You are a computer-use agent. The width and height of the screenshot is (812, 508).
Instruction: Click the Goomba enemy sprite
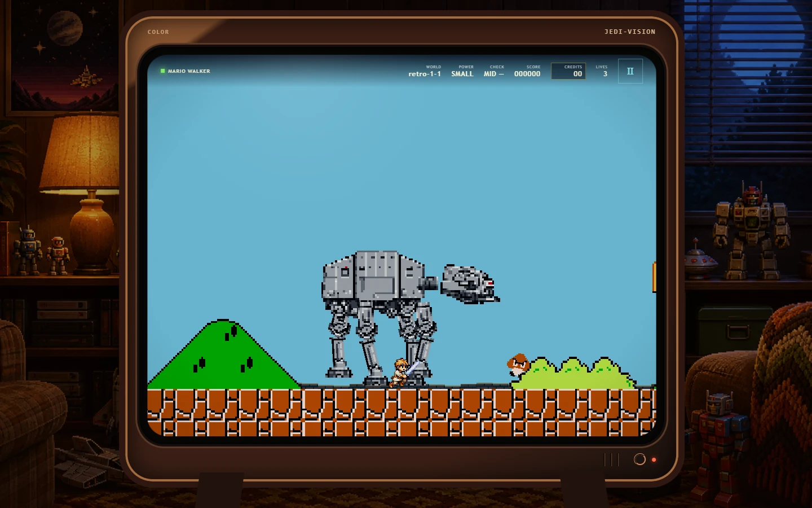point(518,365)
